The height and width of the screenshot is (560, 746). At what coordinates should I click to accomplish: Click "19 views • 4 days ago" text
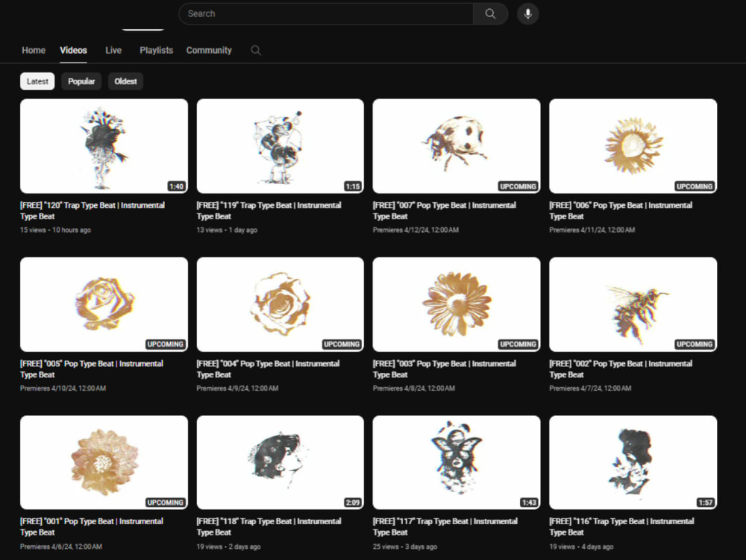point(581,547)
